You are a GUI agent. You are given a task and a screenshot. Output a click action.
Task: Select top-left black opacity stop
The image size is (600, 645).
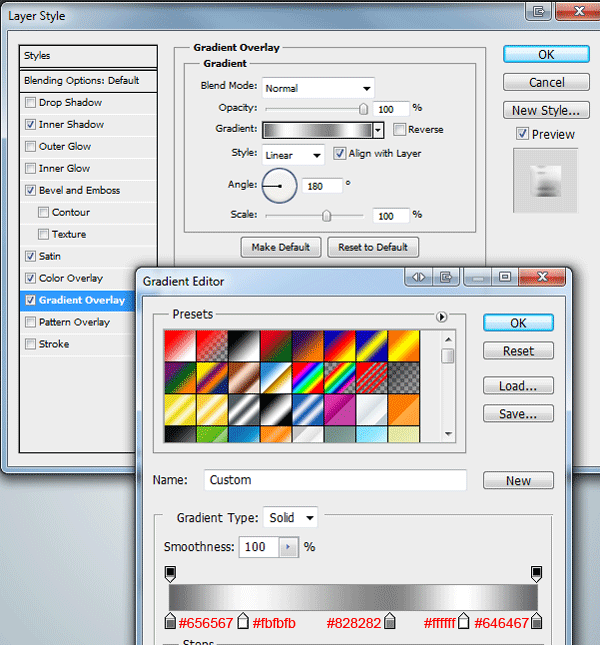click(170, 574)
